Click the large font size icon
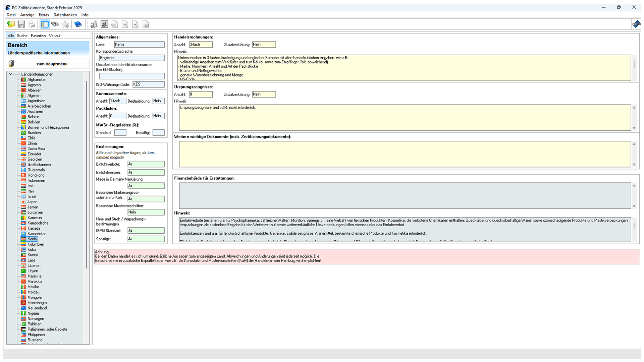This screenshot has width=644, height=362. coord(94,24)
